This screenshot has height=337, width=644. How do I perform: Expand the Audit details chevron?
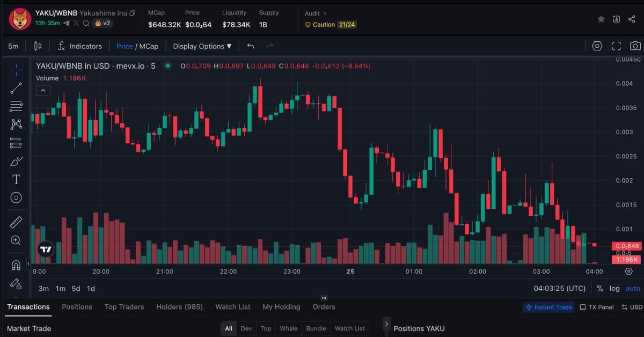325,13
